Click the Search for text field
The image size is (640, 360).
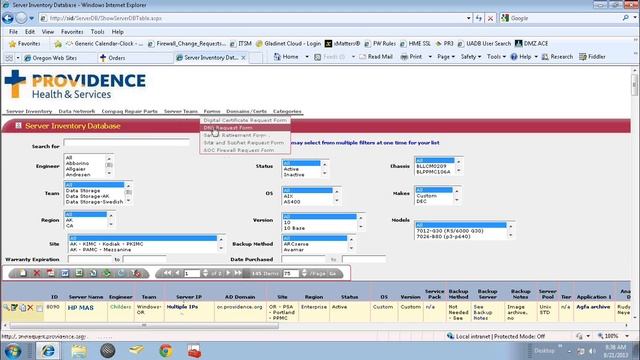tap(127, 143)
